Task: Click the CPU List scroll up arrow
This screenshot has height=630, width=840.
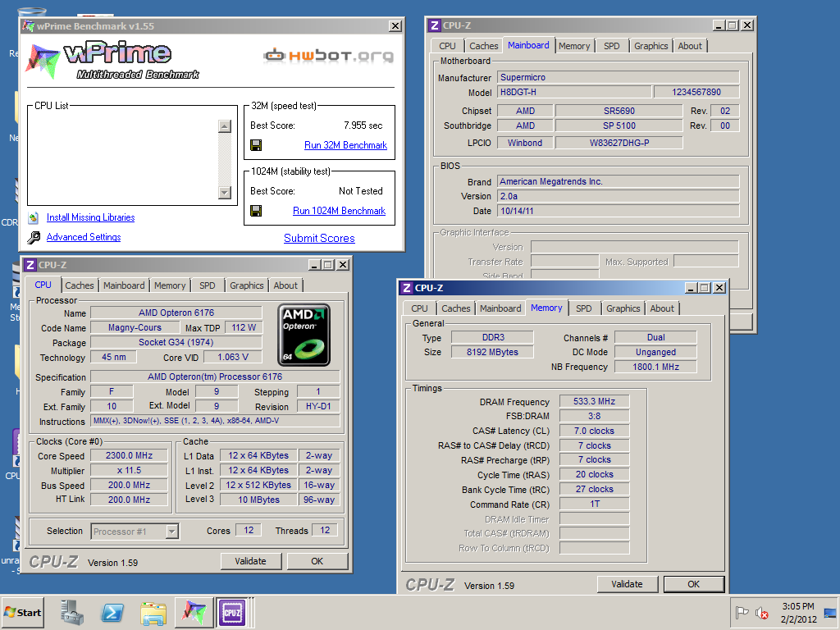Action: pos(225,126)
